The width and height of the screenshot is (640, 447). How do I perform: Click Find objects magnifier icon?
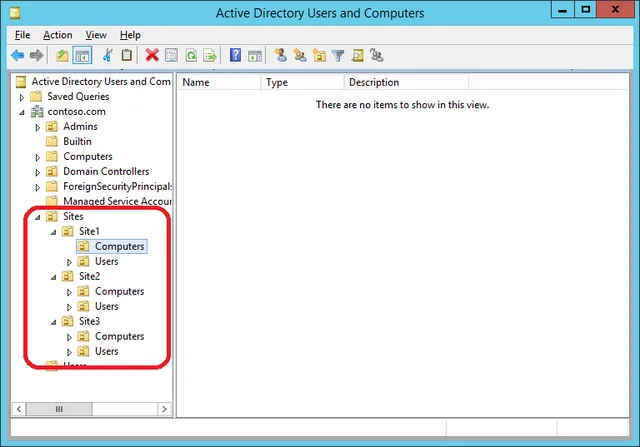click(358, 55)
